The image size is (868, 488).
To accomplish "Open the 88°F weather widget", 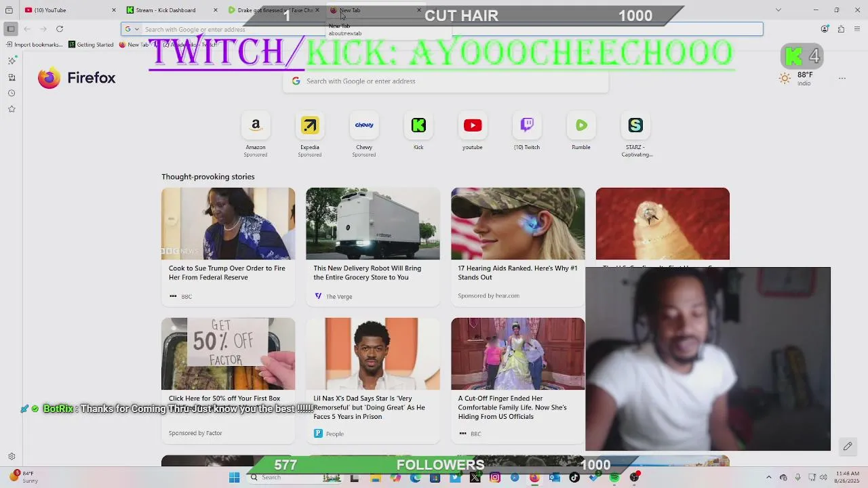I will point(796,79).
